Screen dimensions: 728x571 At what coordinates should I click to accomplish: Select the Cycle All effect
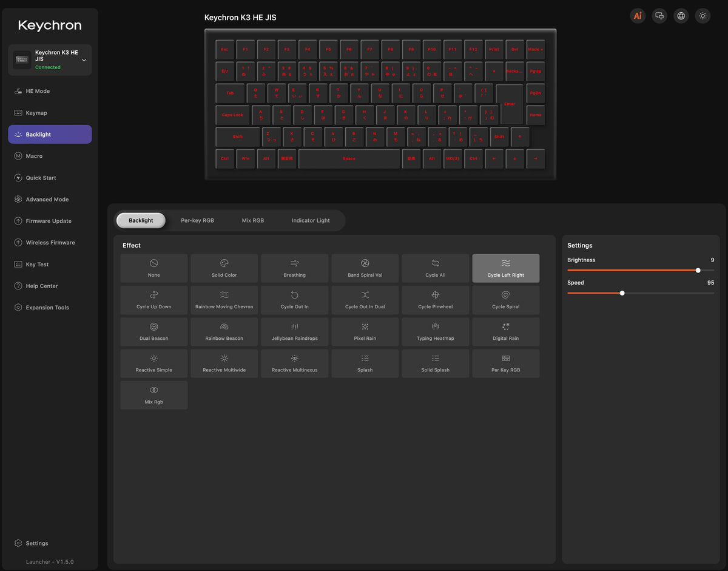tap(436, 268)
